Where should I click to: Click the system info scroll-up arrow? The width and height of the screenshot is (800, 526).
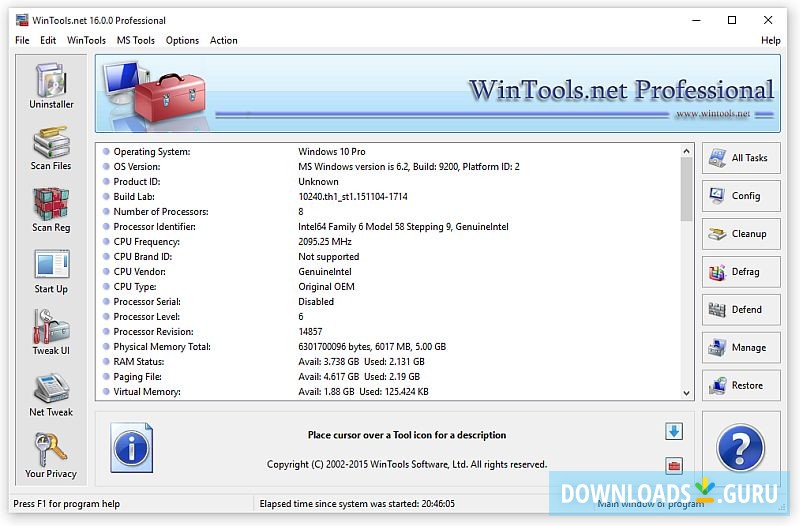[686, 151]
